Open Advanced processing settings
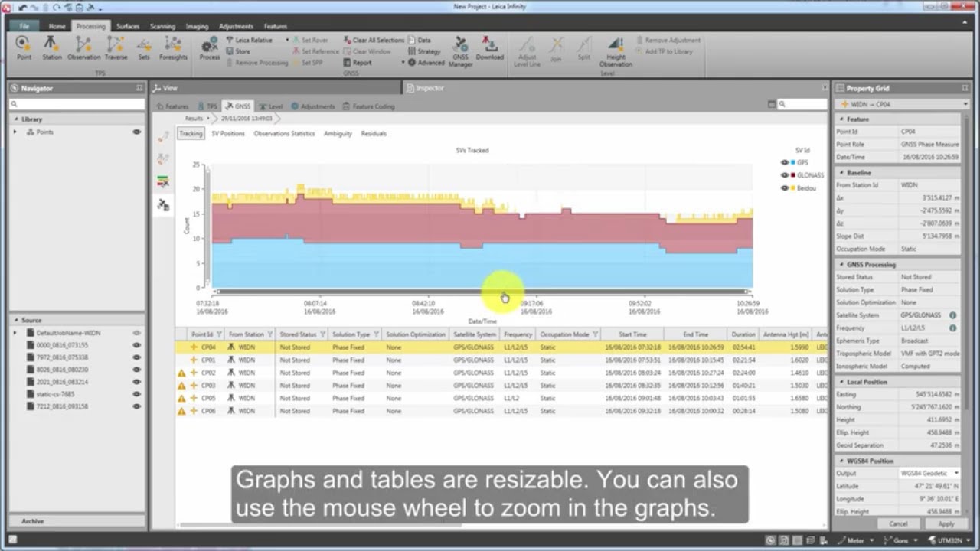The image size is (980, 551). tap(426, 63)
